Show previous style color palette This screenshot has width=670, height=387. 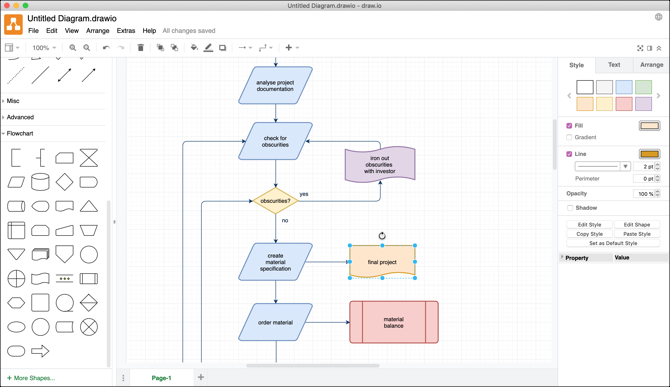point(569,96)
